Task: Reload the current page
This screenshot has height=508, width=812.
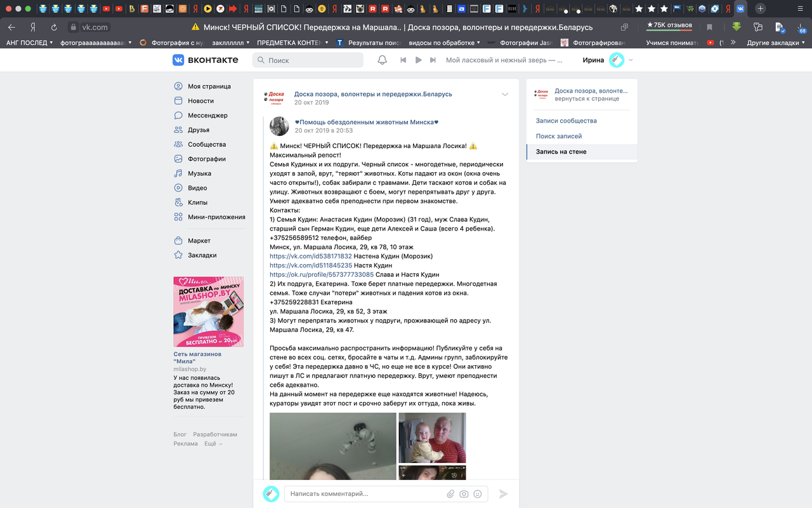Action: [53, 27]
